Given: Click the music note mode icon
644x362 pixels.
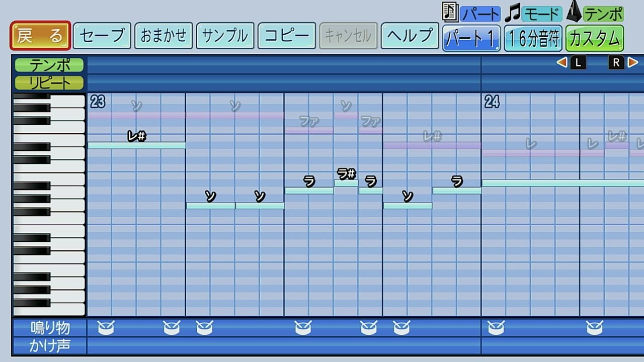Looking at the screenshot, I should pos(513,13).
